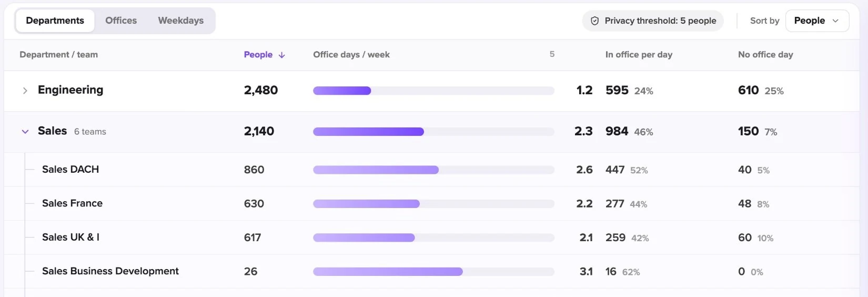The image size is (868, 297).
Task: Click Office days / week header
Action: (x=351, y=55)
